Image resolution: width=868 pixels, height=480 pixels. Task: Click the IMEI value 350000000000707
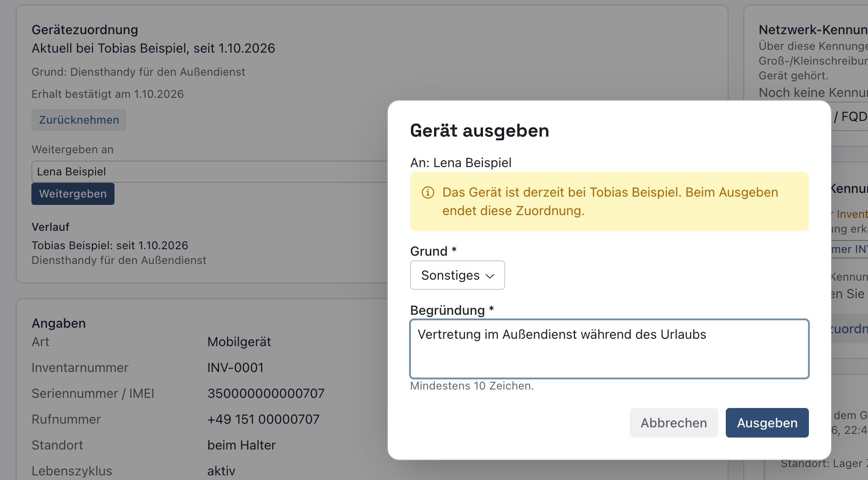[x=266, y=394]
